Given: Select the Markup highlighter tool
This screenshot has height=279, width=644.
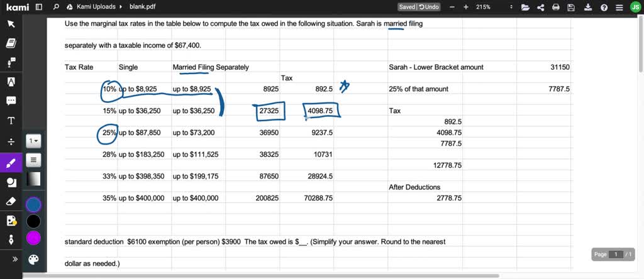Looking at the screenshot, I should pos(11,82).
